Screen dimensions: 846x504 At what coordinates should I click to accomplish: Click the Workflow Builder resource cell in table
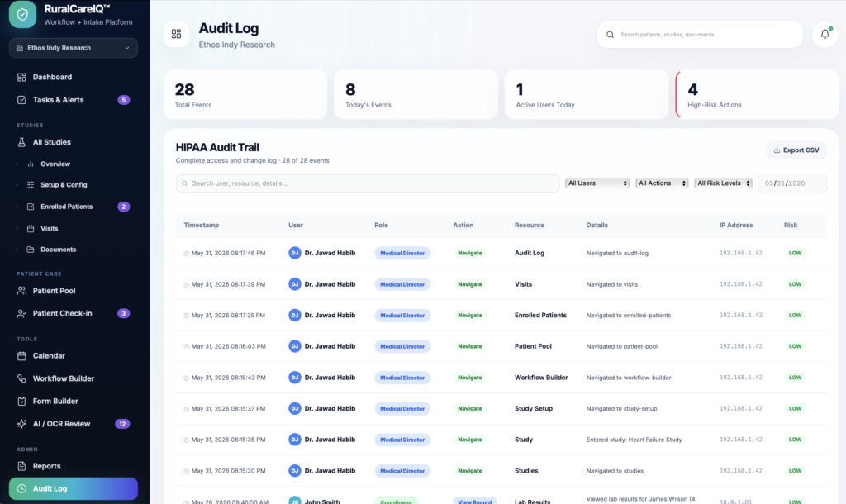click(541, 378)
